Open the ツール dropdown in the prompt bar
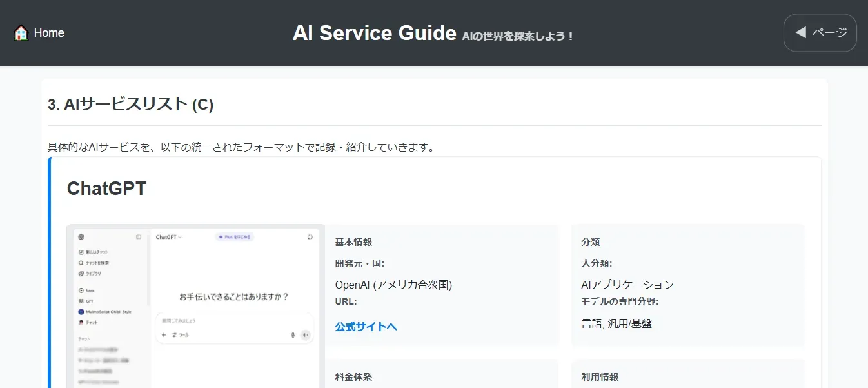868x388 pixels. coord(181,335)
